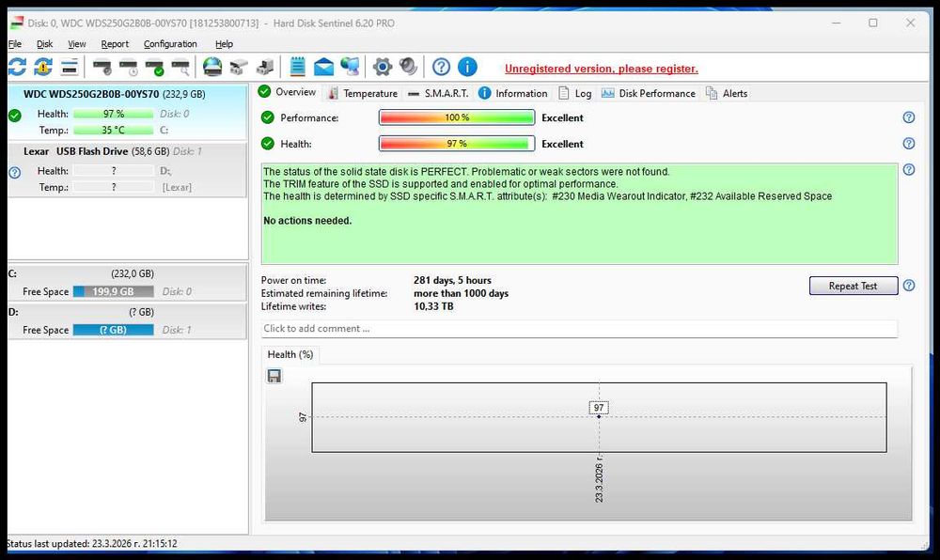Click the 'No actions needed.' status text

click(307, 221)
